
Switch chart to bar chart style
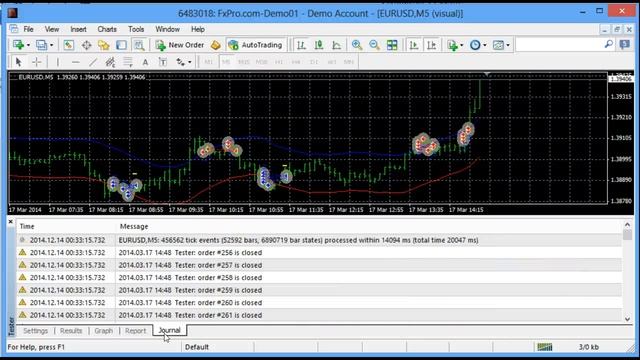click(301, 45)
